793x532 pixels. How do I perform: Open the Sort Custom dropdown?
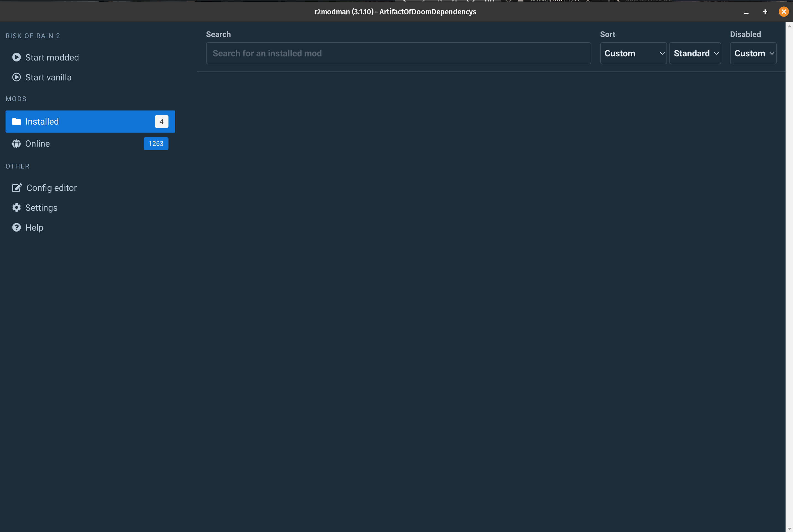pos(633,53)
